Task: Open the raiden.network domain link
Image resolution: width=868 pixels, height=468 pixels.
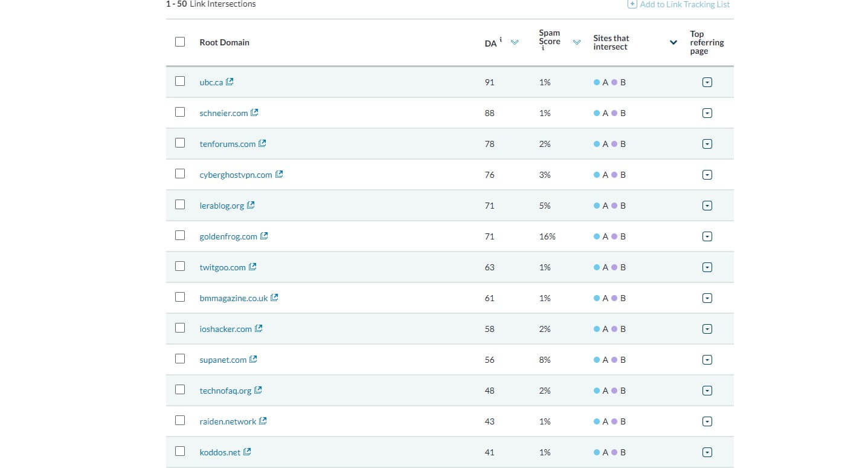Action: 228,421
